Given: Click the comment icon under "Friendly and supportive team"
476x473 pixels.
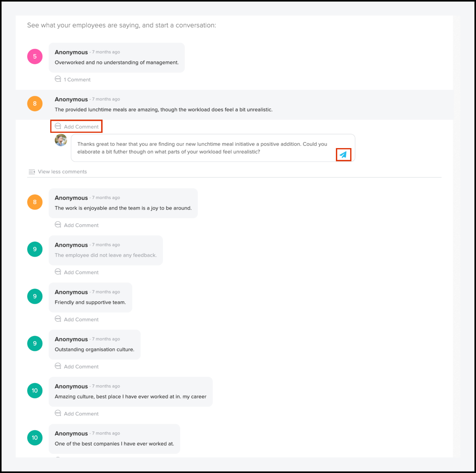Looking at the screenshot, I should [58, 319].
